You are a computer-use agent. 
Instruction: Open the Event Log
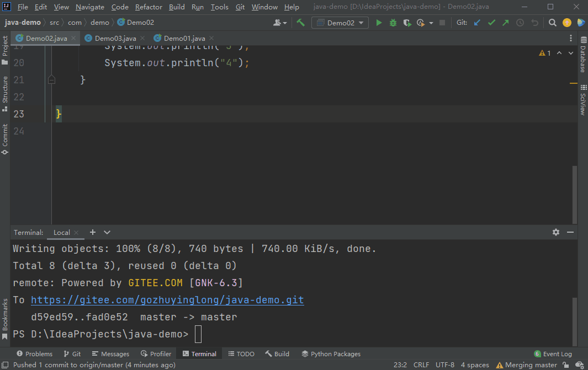click(553, 353)
